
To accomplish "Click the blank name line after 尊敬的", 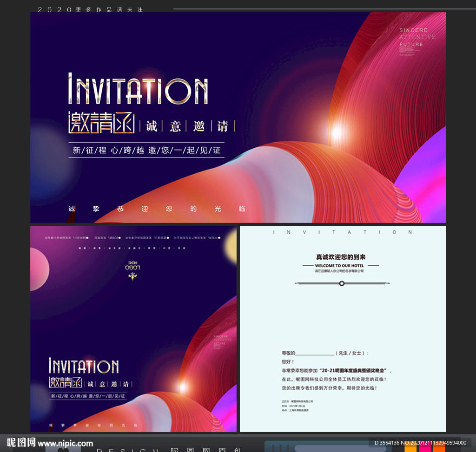I will (315, 354).
